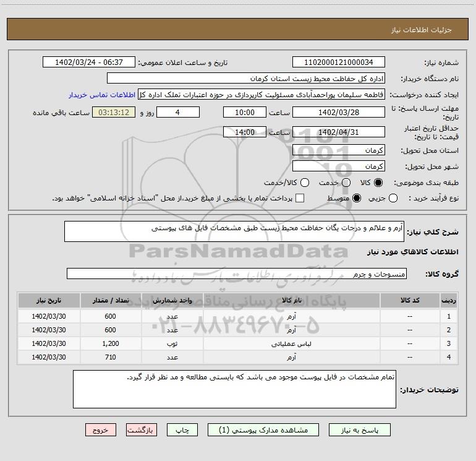Click the unit ثوب in row 3
The width and height of the screenshot is (476, 461).
172,343
